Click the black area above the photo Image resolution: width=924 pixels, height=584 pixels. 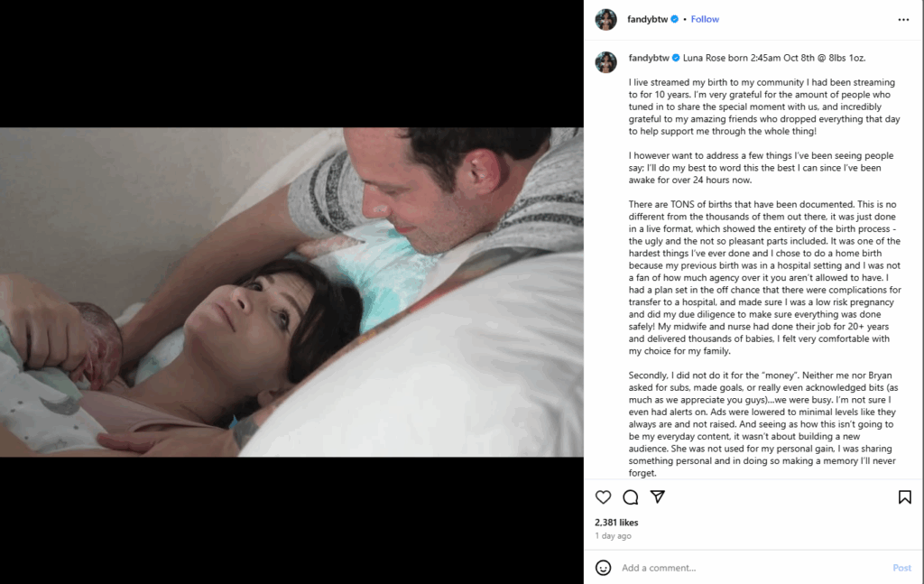[291, 64]
